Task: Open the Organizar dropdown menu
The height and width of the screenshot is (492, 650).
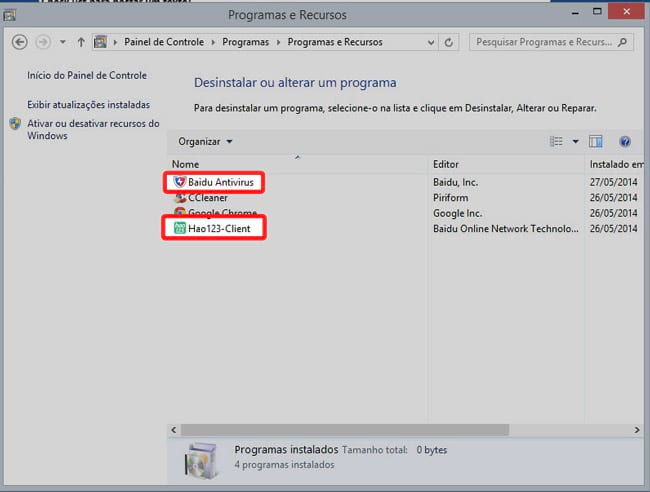Action: click(205, 142)
